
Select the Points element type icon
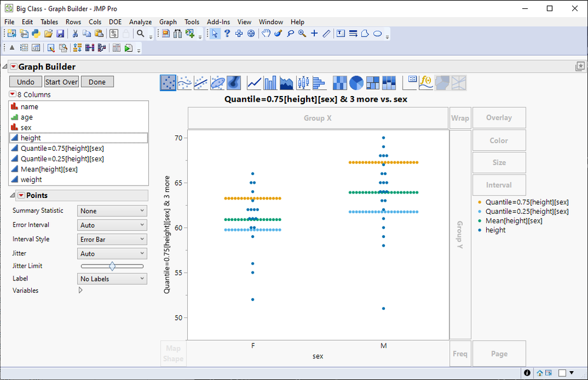168,82
